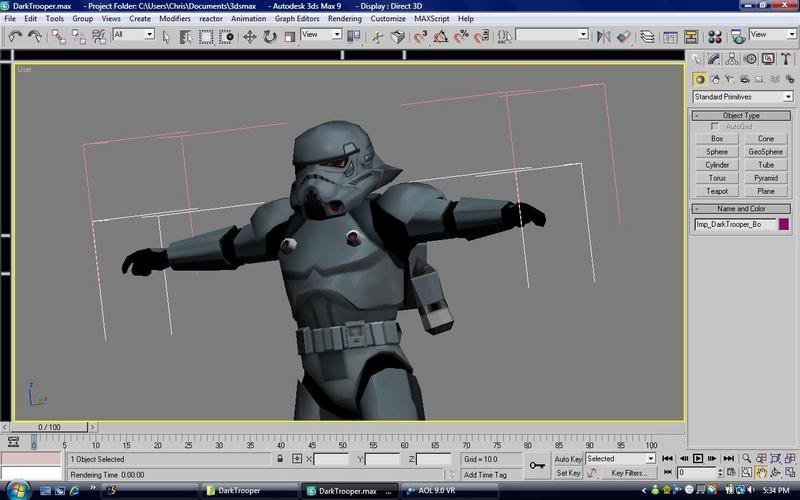The height and width of the screenshot is (500, 800).
Task: Toggle the selection lock padlock icon
Action: (281, 459)
